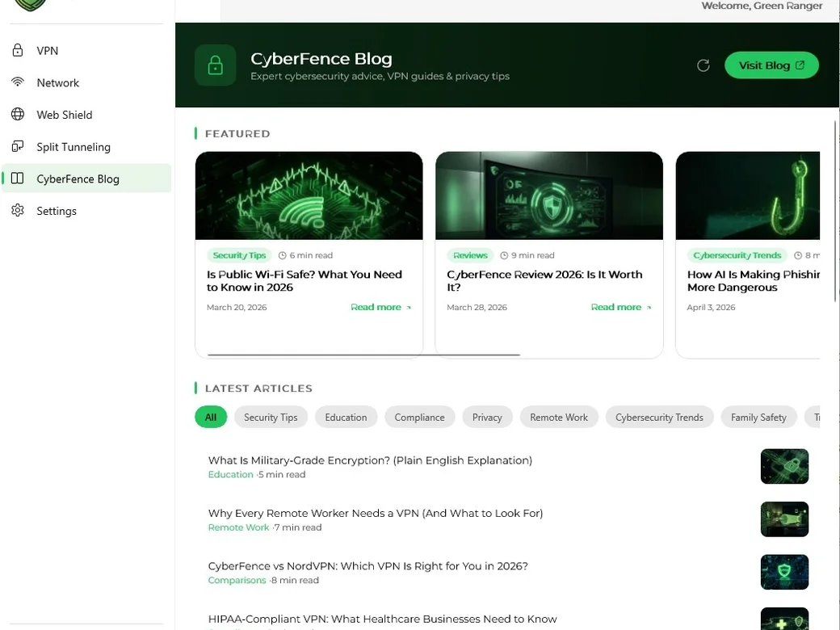Read more on the Public Wi-Fi article
The image size is (840, 630).
click(380, 307)
